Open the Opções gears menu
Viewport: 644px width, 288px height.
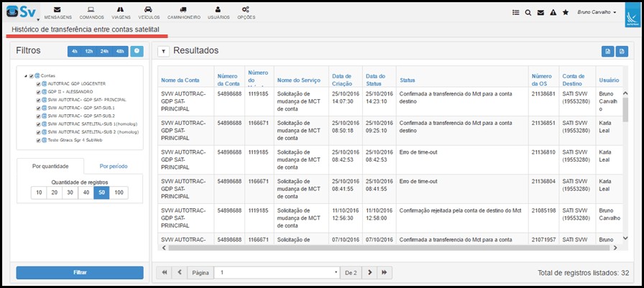(246, 13)
